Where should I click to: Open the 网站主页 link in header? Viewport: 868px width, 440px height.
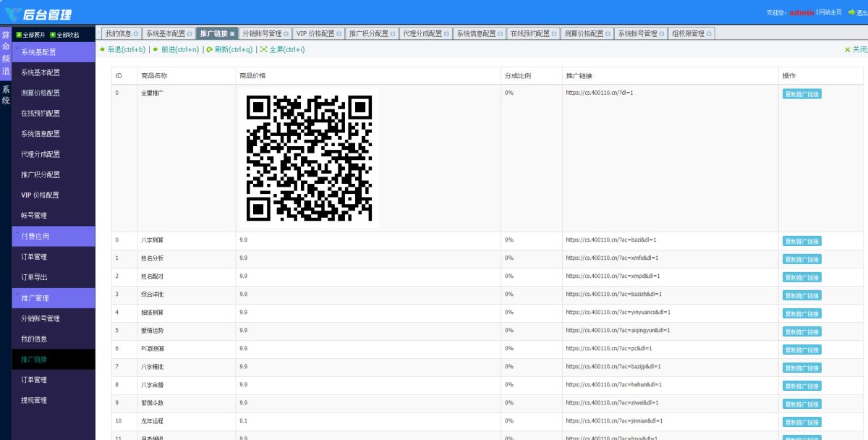pyautogui.click(x=830, y=12)
